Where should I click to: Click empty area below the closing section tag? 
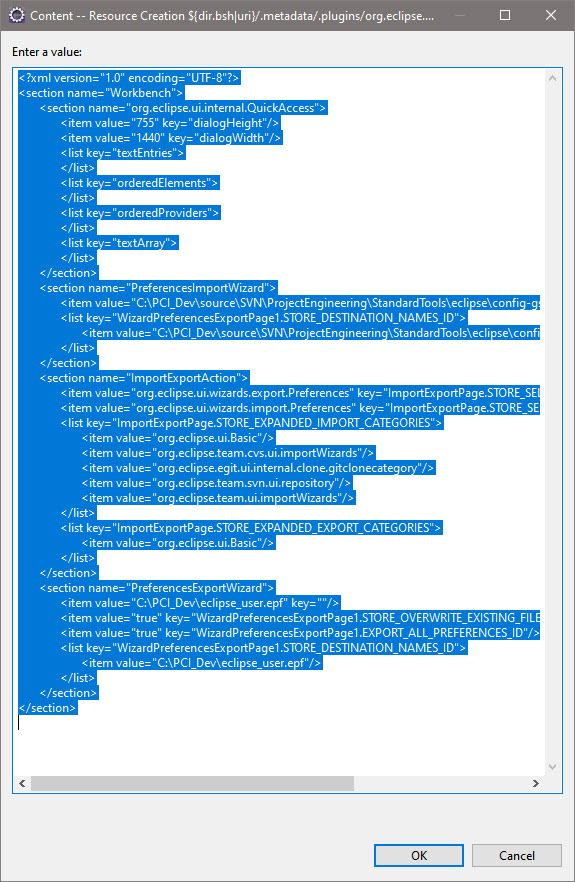click(x=278, y=745)
